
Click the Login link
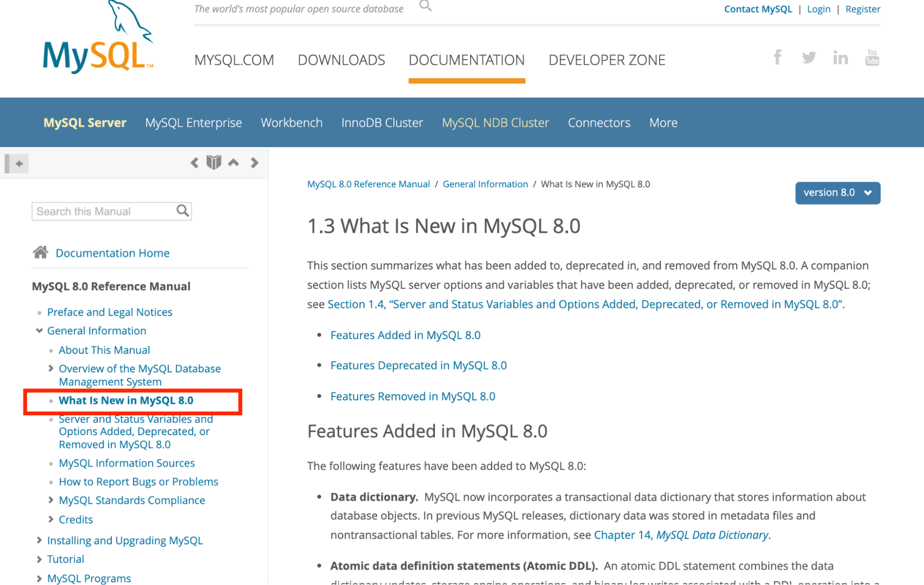click(818, 9)
